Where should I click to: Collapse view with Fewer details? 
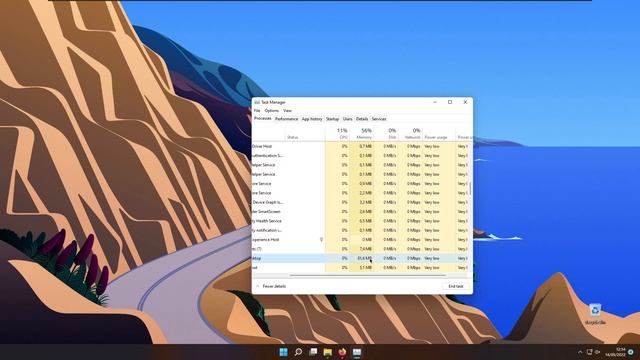coord(271,286)
